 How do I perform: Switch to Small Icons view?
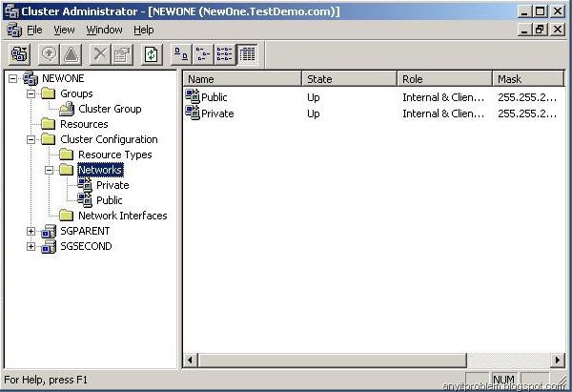point(203,54)
